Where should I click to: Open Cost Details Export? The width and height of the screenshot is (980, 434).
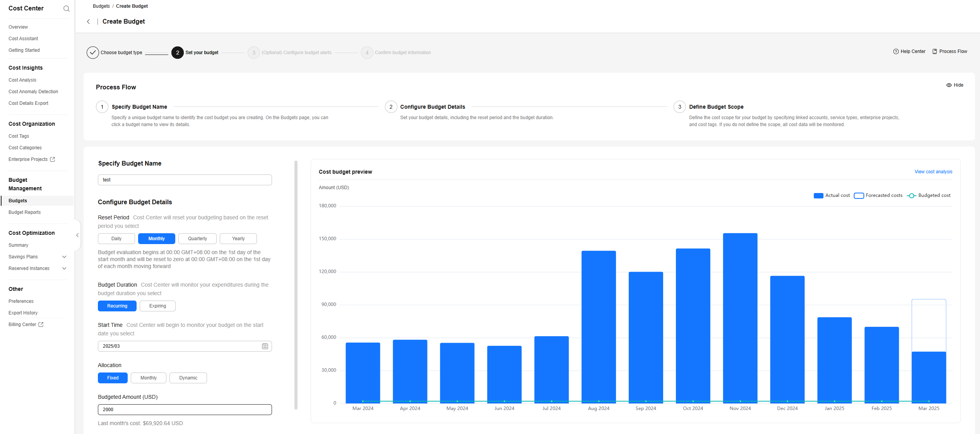pyautogui.click(x=28, y=103)
